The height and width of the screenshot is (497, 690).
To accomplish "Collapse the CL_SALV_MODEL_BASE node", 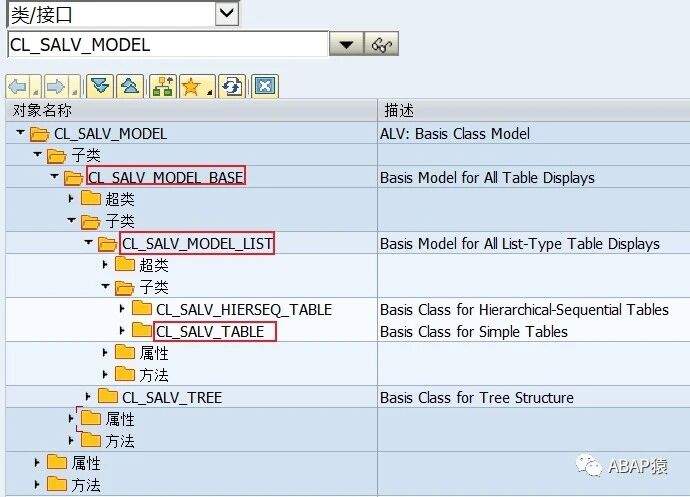I will click(54, 176).
